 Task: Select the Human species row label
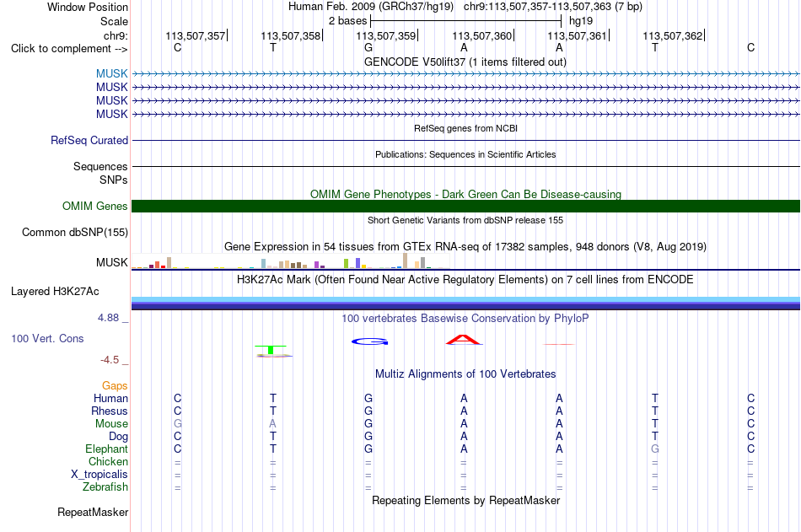click(110, 398)
